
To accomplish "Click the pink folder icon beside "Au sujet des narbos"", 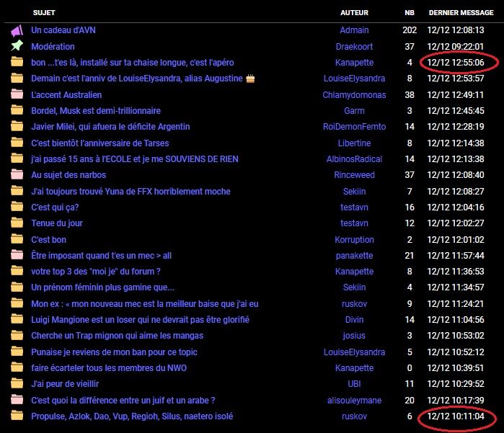I will [17, 174].
